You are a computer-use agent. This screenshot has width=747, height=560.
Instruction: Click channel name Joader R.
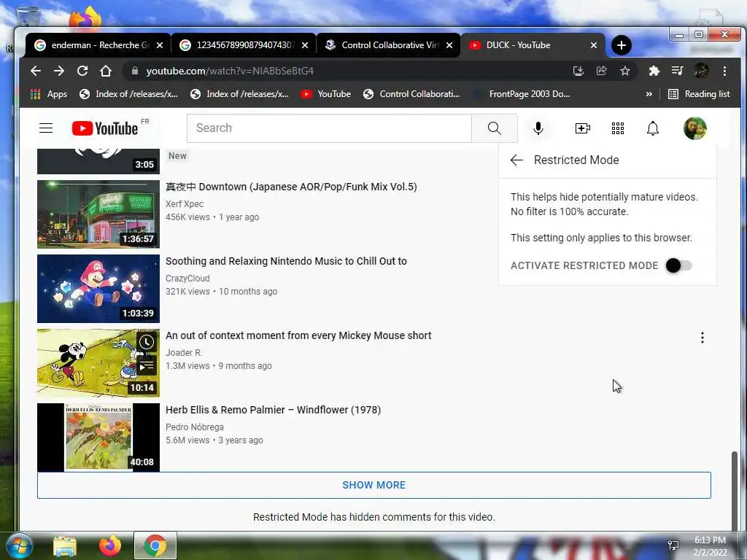pyautogui.click(x=184, y=353)
